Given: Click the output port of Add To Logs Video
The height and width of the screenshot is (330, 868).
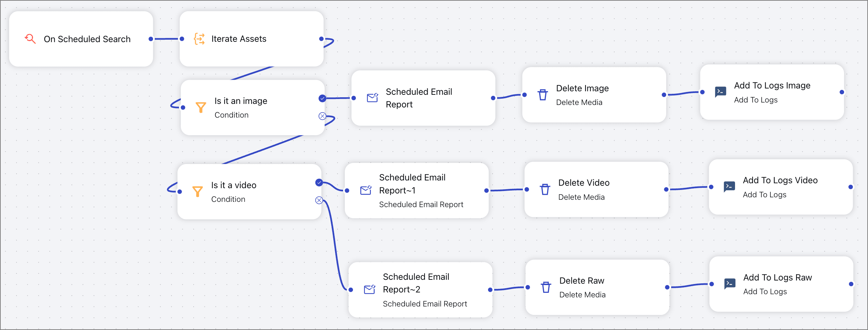Looking at the screenshot, I should pyautogui.click(x=850, y=187).
